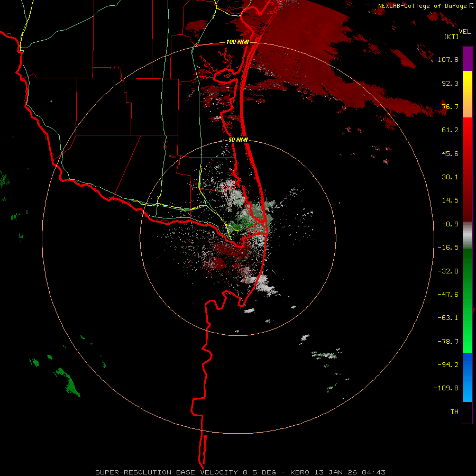476x476 pixels.
Task: Select the 45.6 scale value
Action: 450,153
